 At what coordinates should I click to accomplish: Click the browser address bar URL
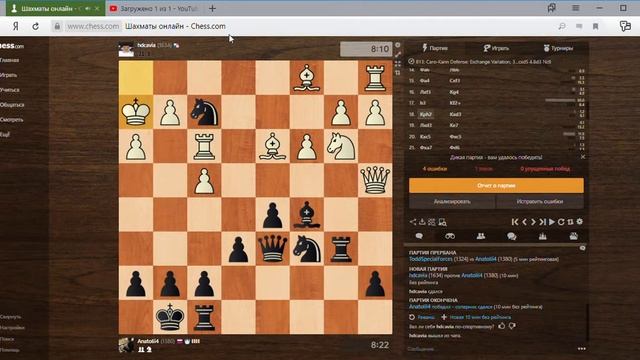coord(93,26)
